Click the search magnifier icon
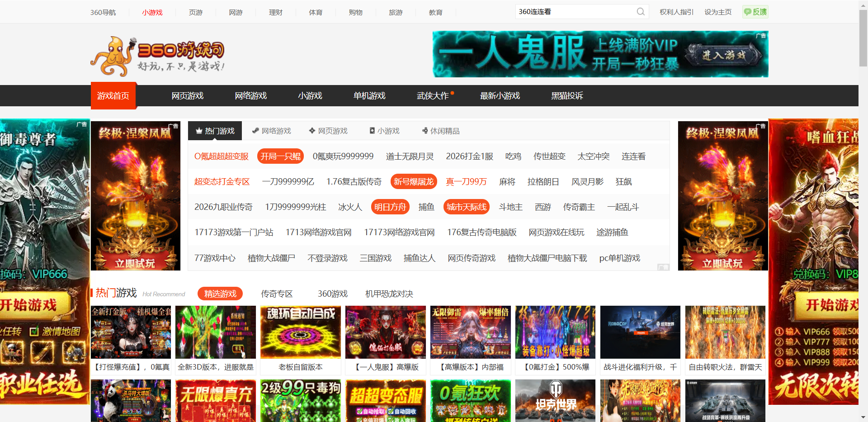 coord(640,12)
